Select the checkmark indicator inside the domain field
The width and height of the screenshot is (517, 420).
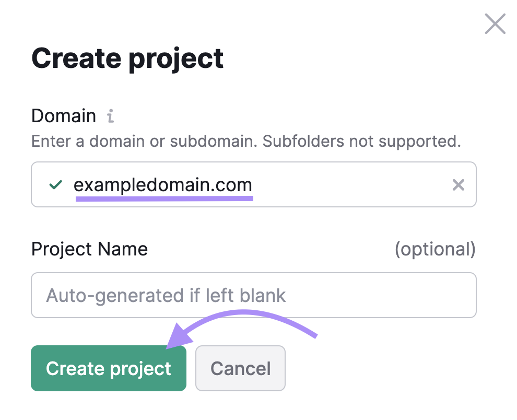point(55,184)
